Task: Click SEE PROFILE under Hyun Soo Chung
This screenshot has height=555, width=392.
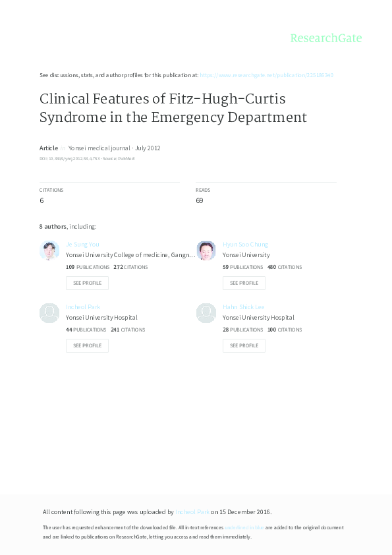Action: [244, 283]
